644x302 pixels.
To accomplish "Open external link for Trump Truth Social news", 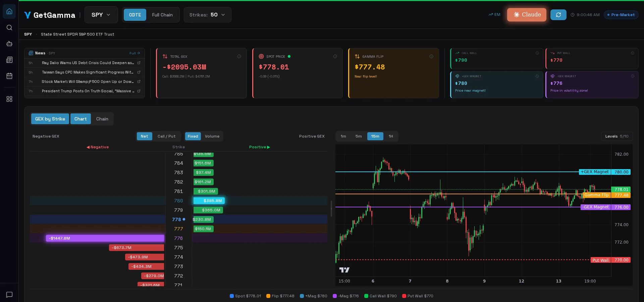I will [x=139, y=91].
